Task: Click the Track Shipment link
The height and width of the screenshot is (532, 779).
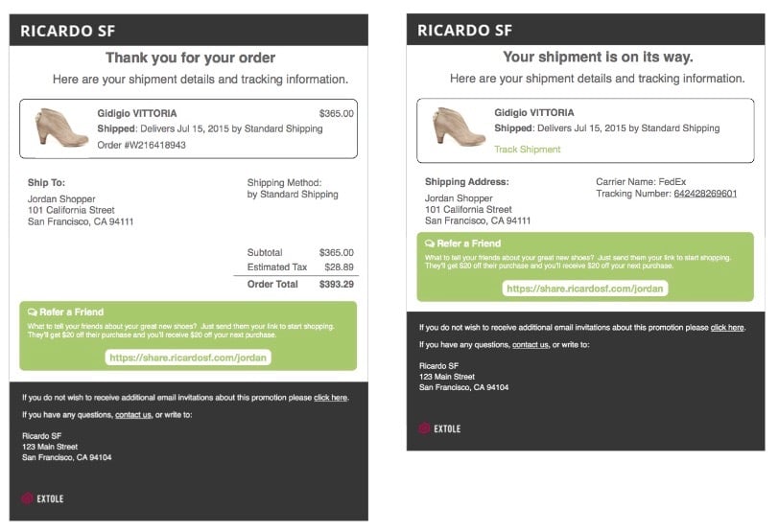Action: click(527, 150)
